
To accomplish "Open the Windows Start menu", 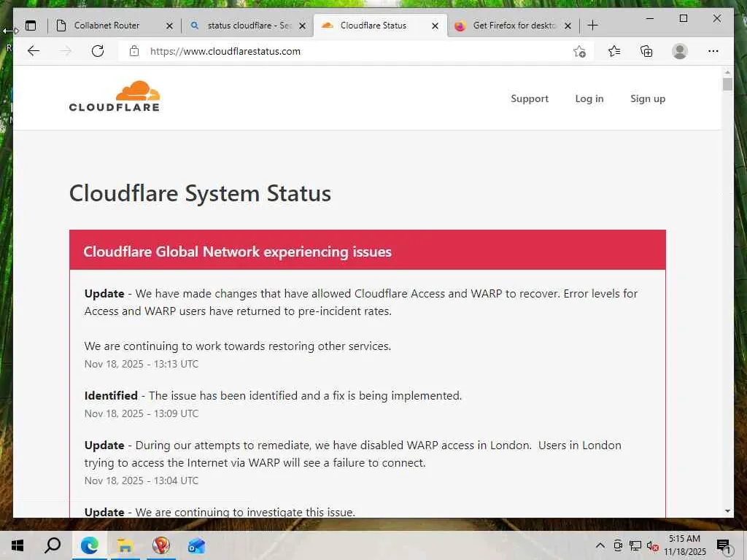I will coord(18,545).
